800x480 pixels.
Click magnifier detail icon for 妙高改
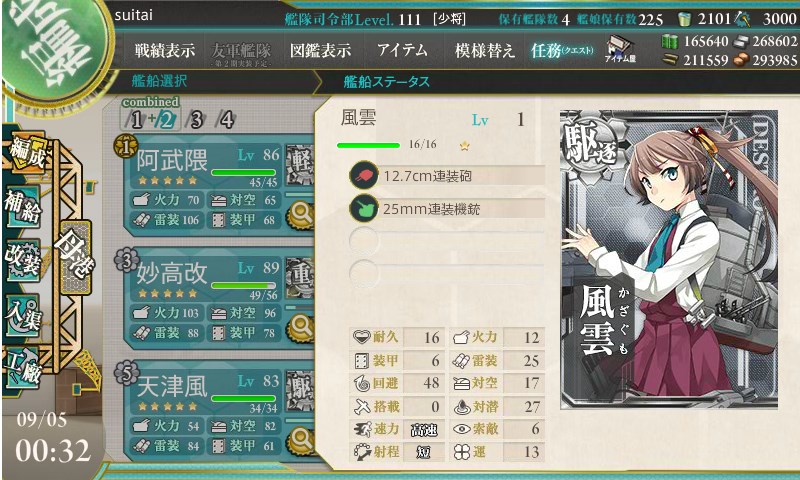[301, 327]
